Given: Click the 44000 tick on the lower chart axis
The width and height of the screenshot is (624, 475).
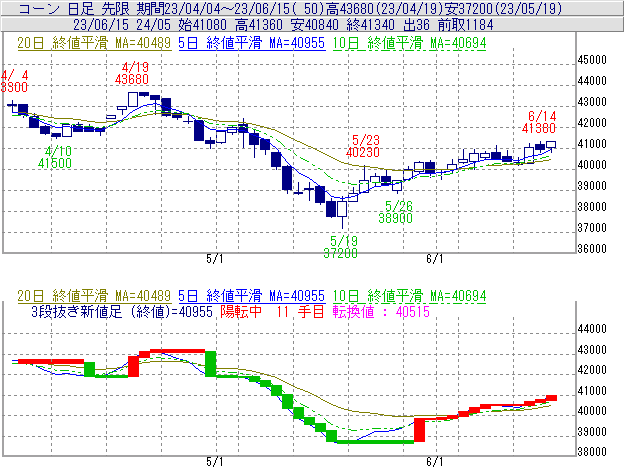Looking at the screenshot, I should click(x=592, y=329).
